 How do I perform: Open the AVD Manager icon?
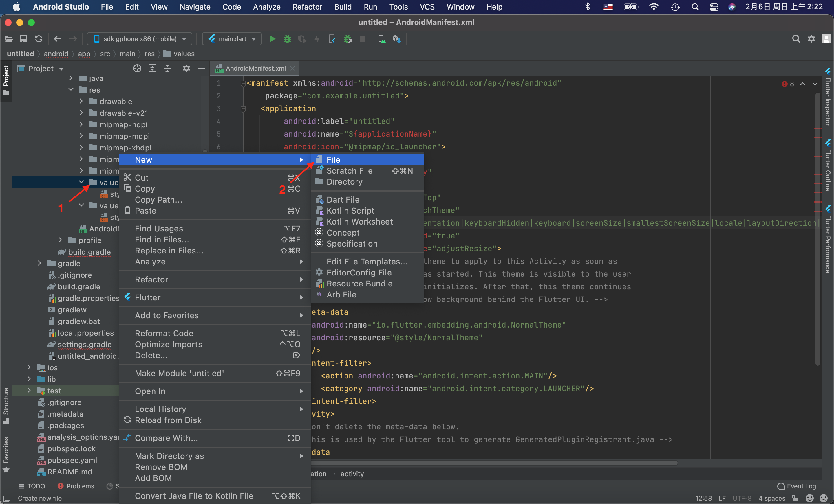pyautogui.click(x=382, y=39)
